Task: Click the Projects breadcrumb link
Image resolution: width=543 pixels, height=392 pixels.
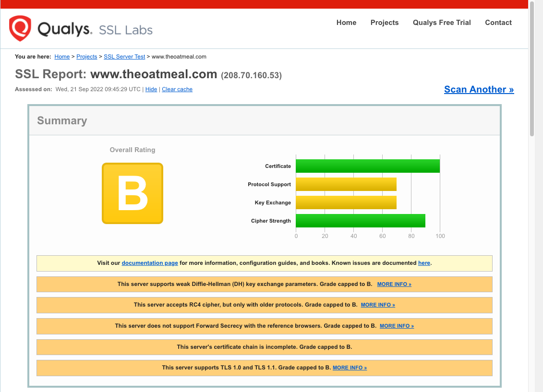Action: pos(87,57)
